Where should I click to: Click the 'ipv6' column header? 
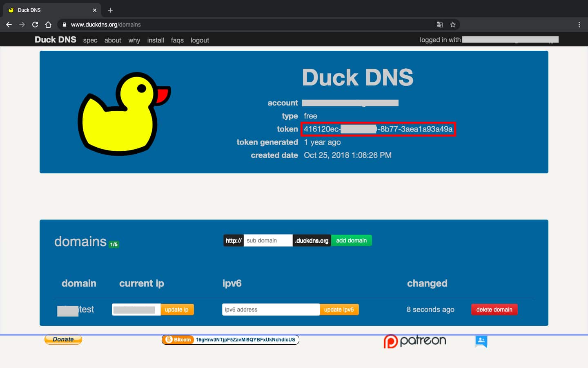[x=232, y=283]
